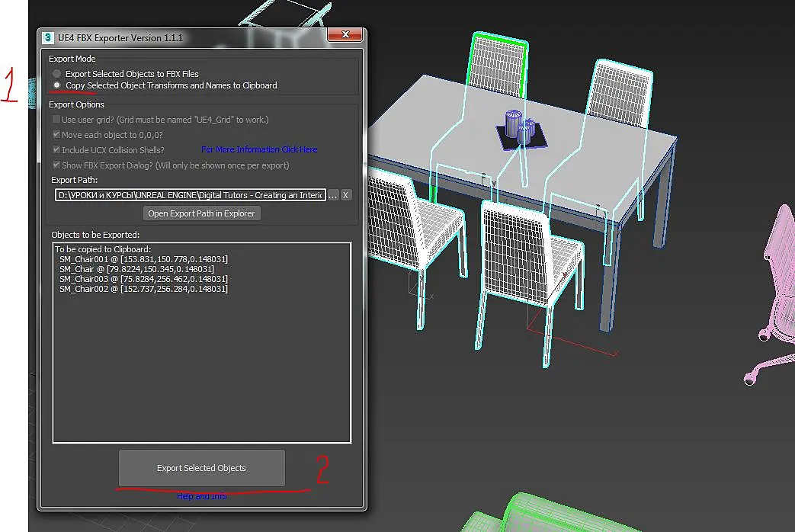Click into the Export Path text field

pos(190,195)
